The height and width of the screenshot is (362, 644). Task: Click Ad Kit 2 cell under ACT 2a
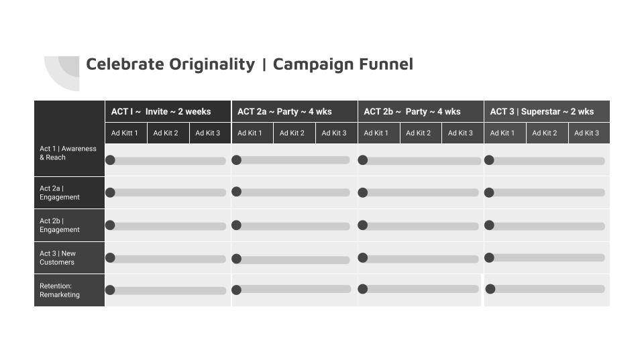pos(294,133)
